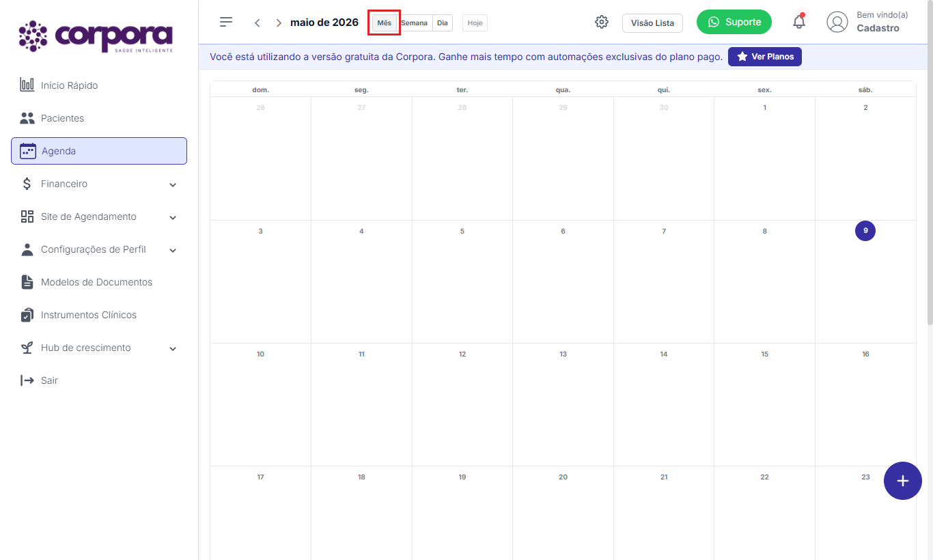The width and height of the screenshot is (933, 560).
Task: Click the sáb. column header
Action: pos(865,89)
